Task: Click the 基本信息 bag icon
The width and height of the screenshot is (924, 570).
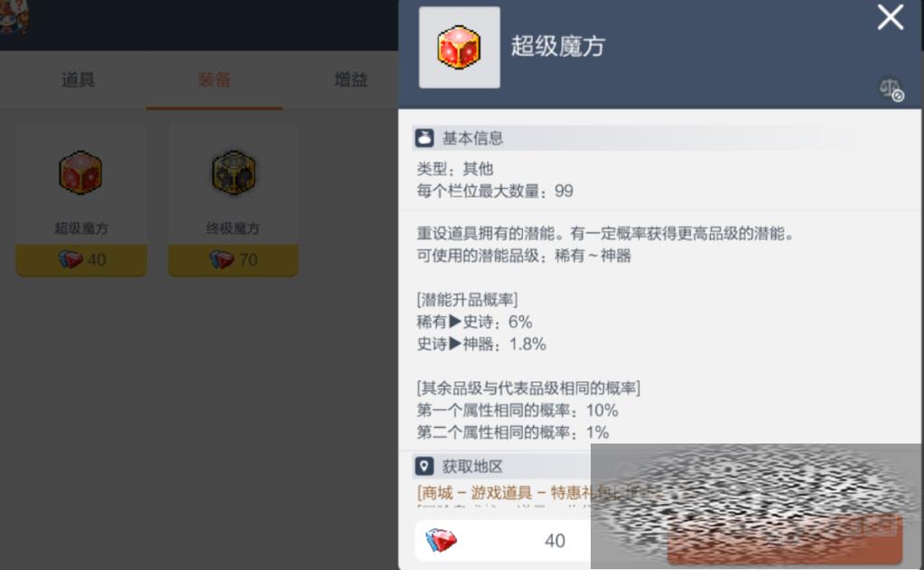Action: point(425,138)
